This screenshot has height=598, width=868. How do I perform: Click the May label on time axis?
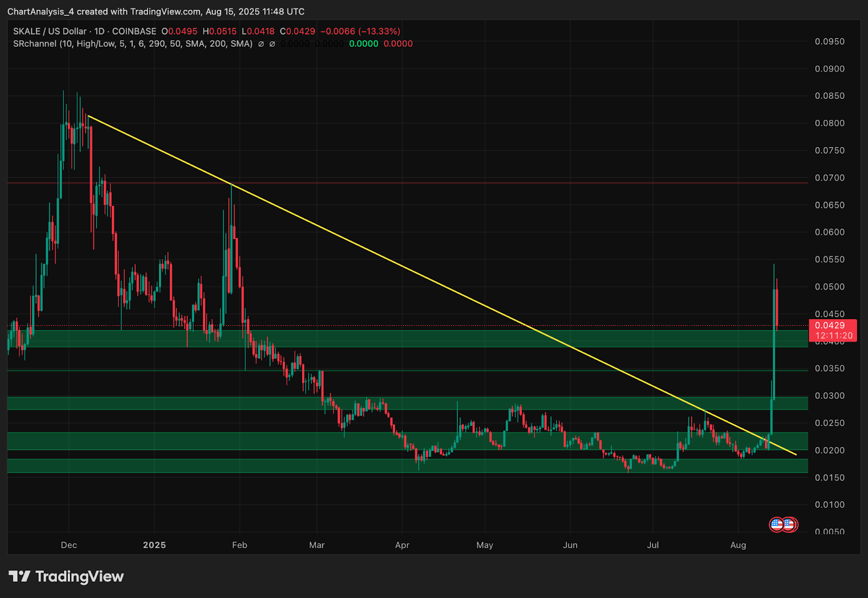pyautogui.click(x=484, y=545)
